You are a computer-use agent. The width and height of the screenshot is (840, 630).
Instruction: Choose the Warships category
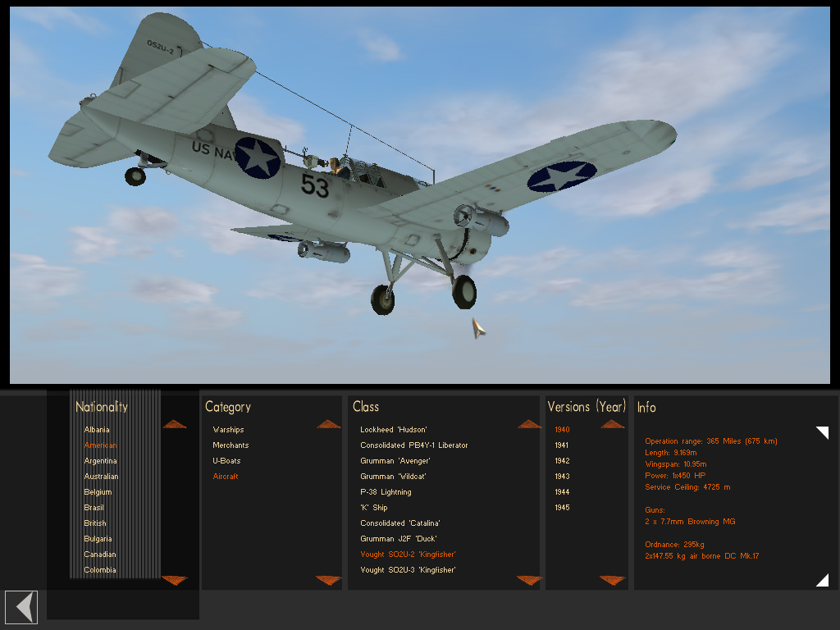pyautogui.click(x=228, y=430)
